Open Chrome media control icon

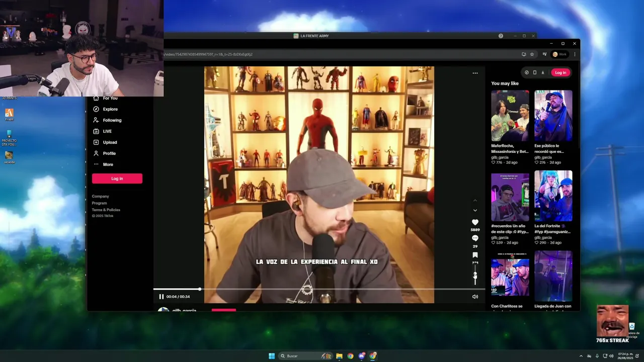544,54
